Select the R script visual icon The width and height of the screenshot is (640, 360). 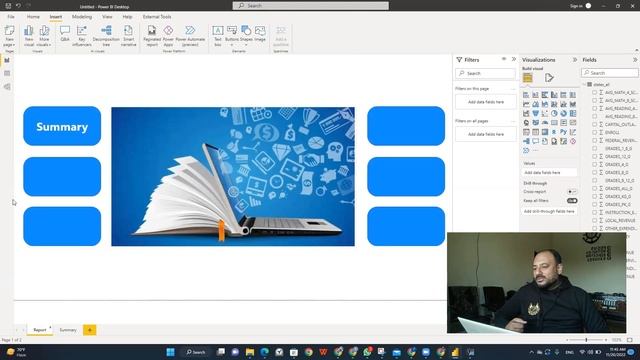554,132
